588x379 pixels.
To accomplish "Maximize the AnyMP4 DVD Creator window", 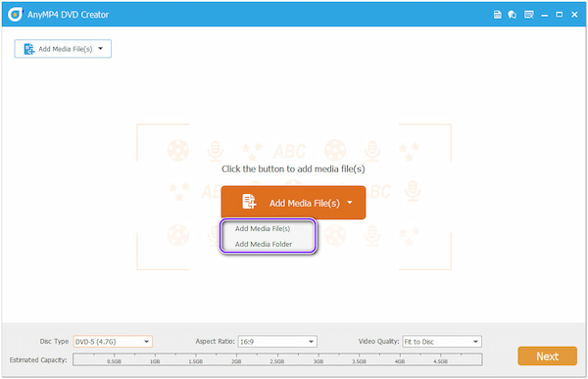I will pyautogui.click(x=560, y=15).
